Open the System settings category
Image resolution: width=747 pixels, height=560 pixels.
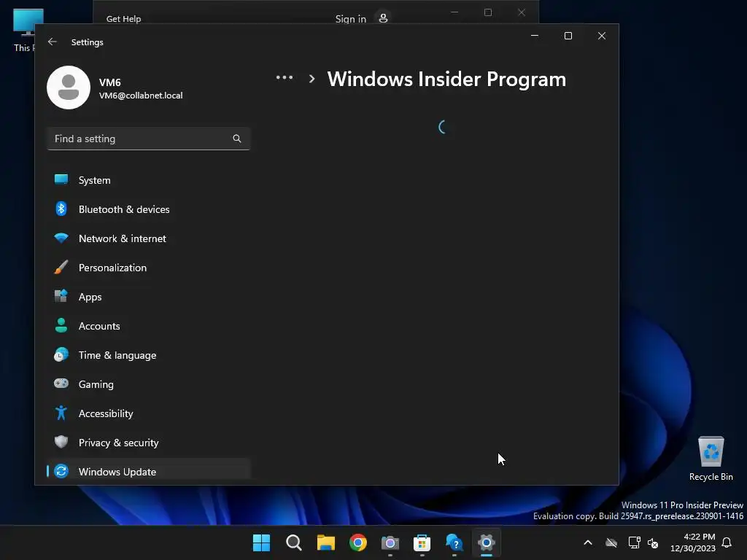tap(149, 181)
